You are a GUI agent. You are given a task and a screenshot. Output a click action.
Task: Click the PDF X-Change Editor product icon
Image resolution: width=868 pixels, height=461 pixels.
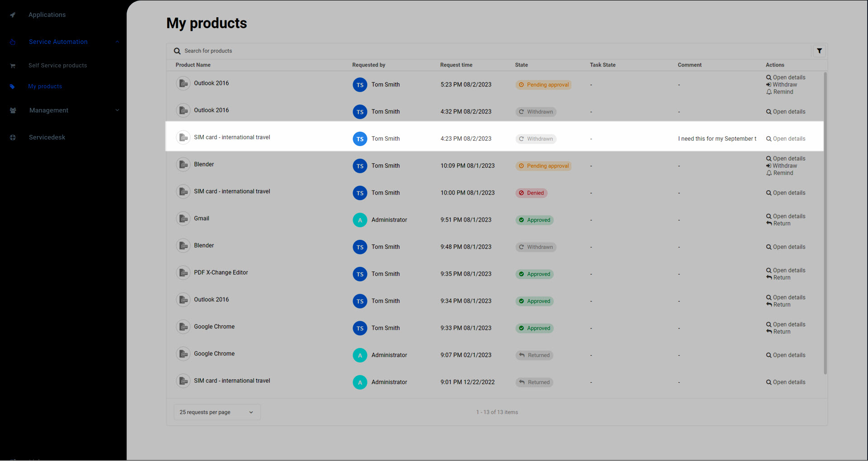(x=183, y=273)
